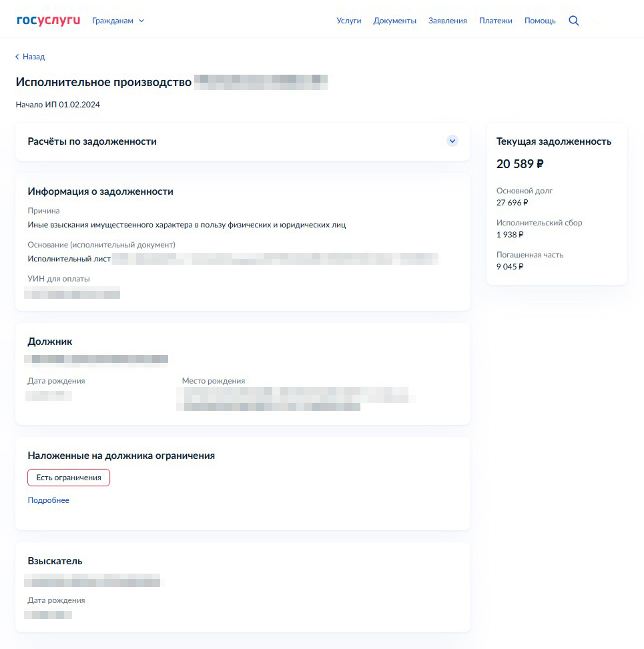Click the Основание (исполнительный документ) label
This screenshot has width=644, height=649.
tap(101, 245)
